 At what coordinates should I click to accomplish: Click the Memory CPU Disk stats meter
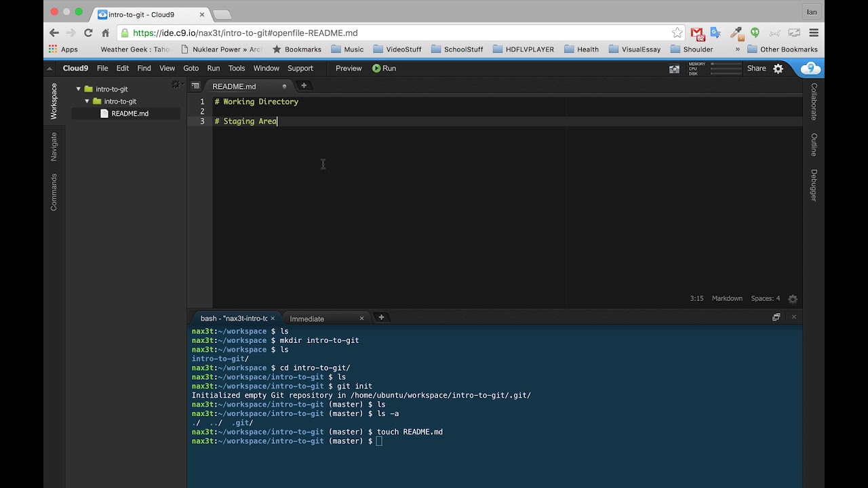(x=714, y=68)
